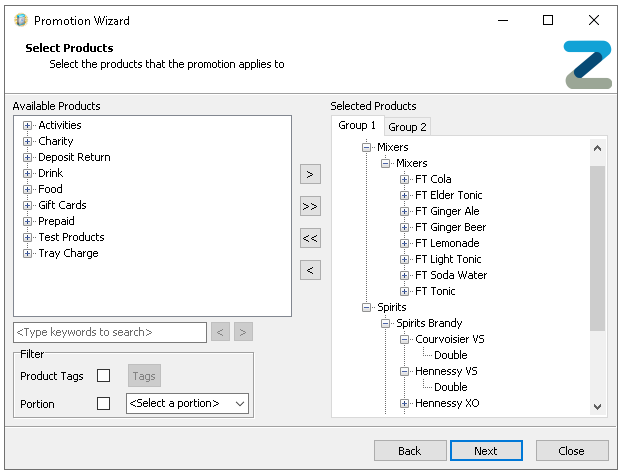Click the keywords search input field

110,332
